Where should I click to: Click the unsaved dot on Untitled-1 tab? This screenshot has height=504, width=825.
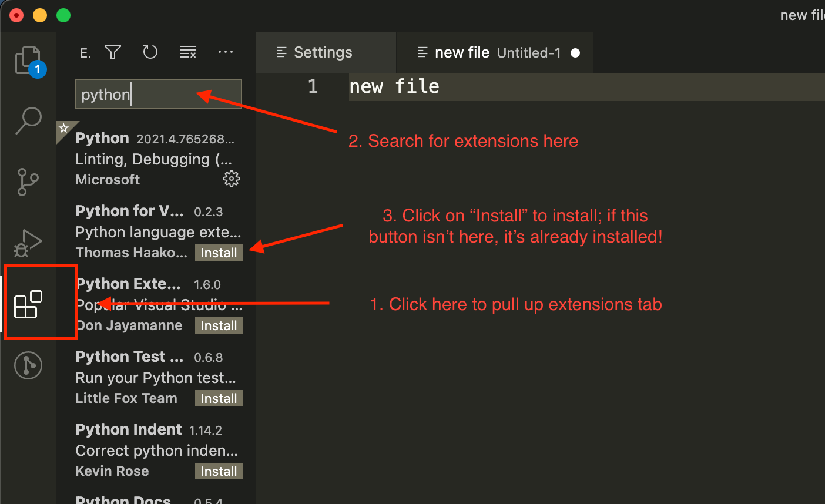[575, 53]
